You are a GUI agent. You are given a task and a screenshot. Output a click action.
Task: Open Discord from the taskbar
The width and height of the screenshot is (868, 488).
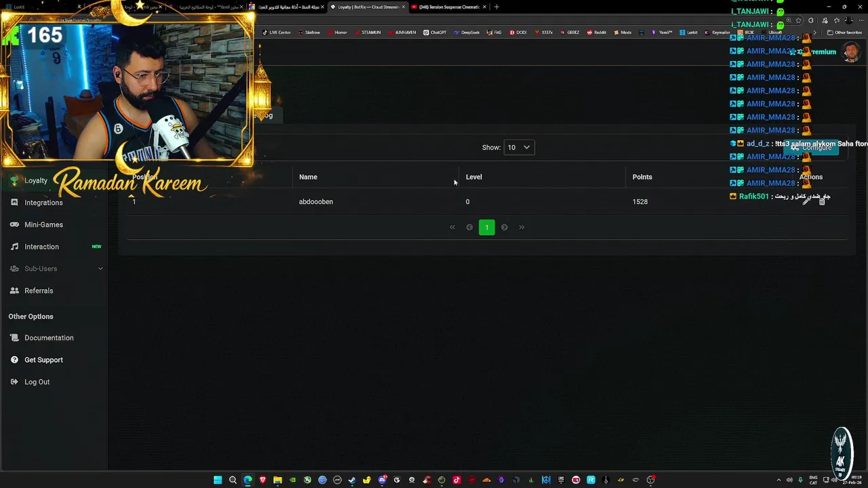tap(382, 480)
